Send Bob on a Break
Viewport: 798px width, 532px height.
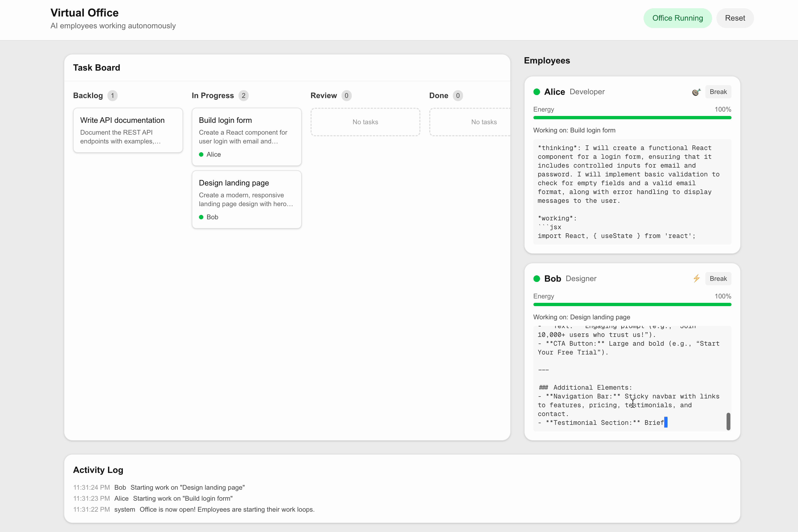[x=718, y=279]
